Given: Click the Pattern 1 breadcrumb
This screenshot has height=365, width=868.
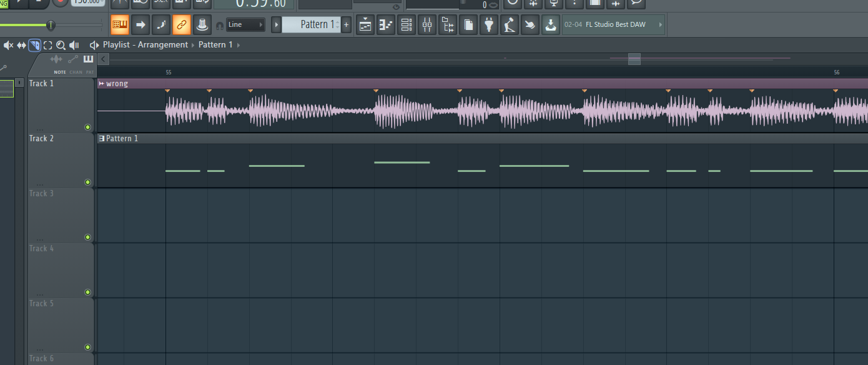Looking at the screenshot, I should [215, 45].
